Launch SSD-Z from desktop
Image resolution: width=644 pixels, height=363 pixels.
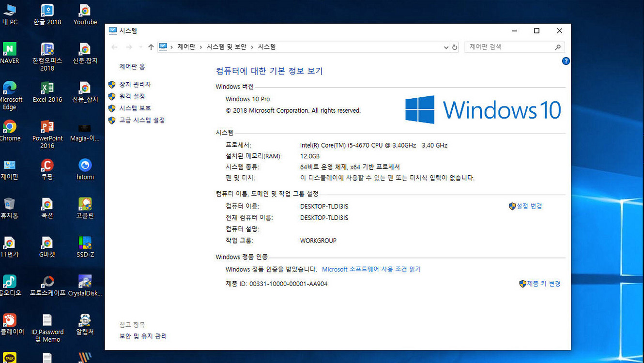pos(85,246)
